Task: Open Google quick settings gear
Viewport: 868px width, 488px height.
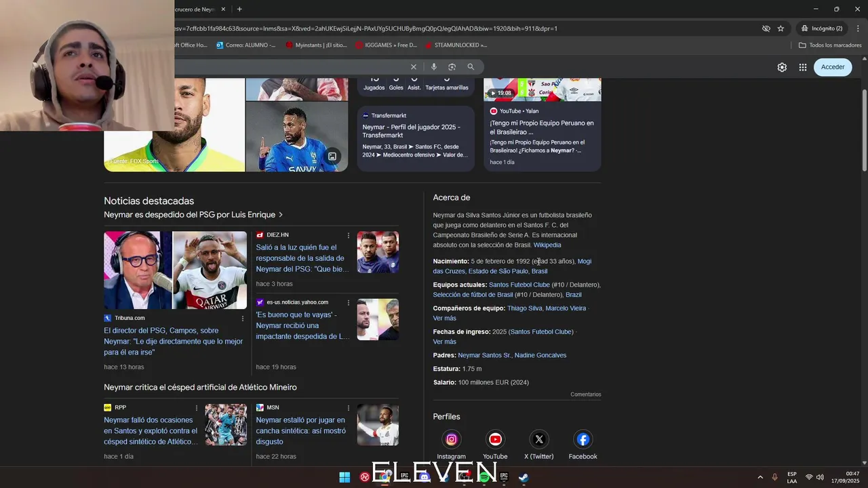Action: pyautogui.click(x=782, y=67)
